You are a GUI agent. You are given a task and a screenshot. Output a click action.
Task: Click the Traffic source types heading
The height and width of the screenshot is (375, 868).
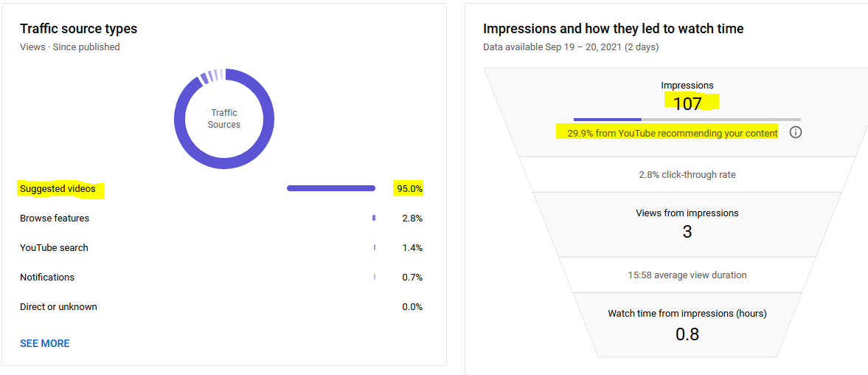pos(79,28)
